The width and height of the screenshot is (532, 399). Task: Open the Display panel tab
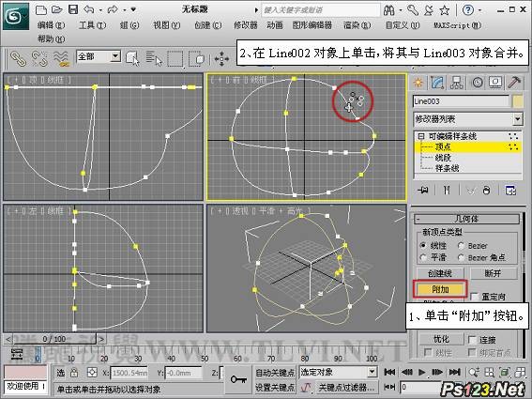coord(495,83)
